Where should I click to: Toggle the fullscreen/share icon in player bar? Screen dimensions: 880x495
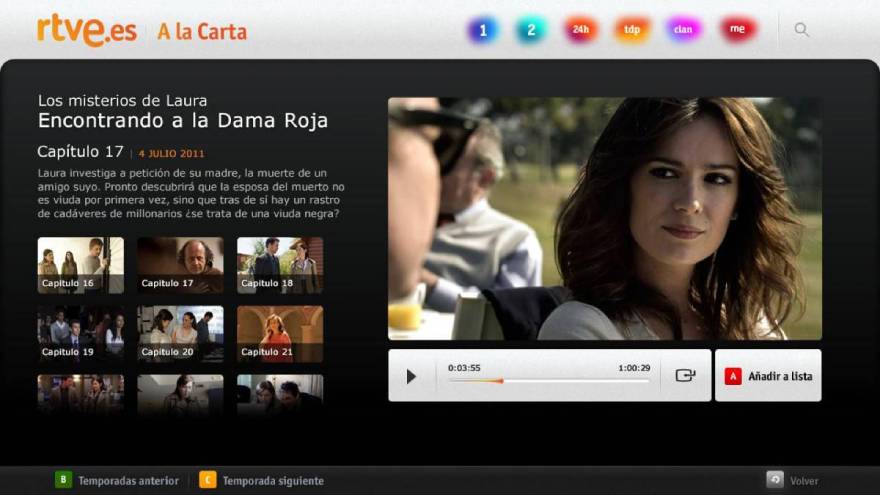coord(685,376)
